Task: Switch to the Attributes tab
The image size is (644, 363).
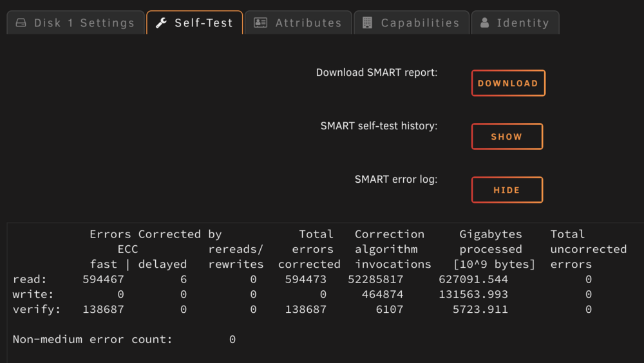Action: coord(298,23)
